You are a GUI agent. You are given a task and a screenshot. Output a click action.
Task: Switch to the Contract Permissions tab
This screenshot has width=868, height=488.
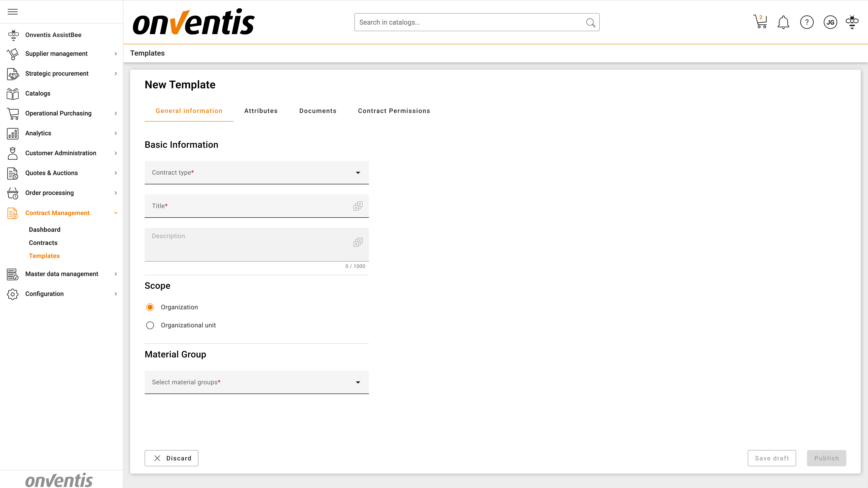(394, 111)
